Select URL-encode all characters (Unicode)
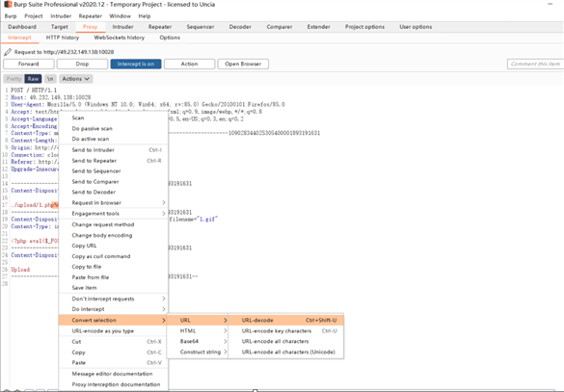 click(286, 352)
